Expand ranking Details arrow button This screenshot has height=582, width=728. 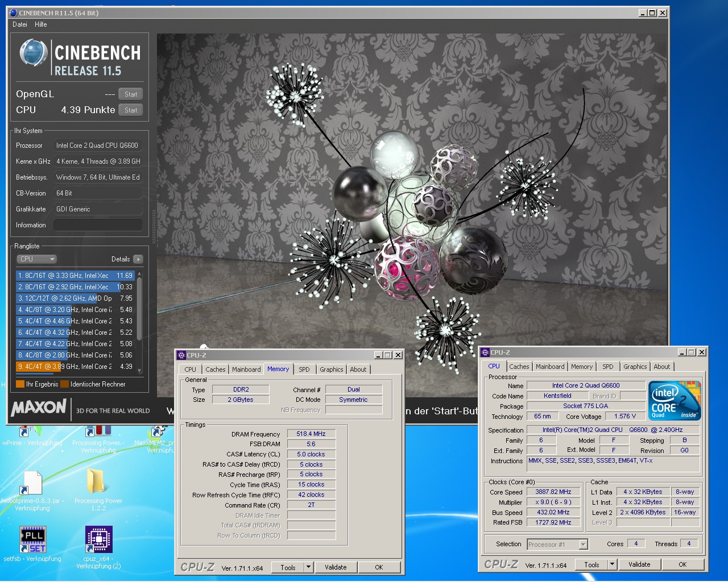pyautogui.click(x=138, y=259)
